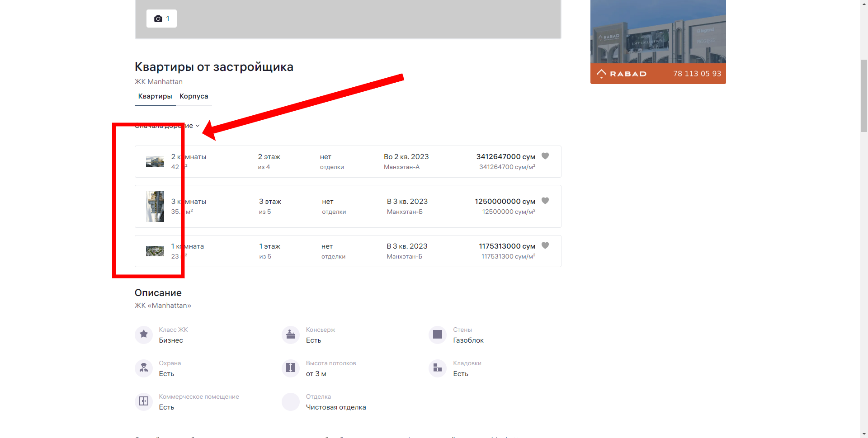
Task: Click the Чистовая отделка value
Action: coord(336,407)
